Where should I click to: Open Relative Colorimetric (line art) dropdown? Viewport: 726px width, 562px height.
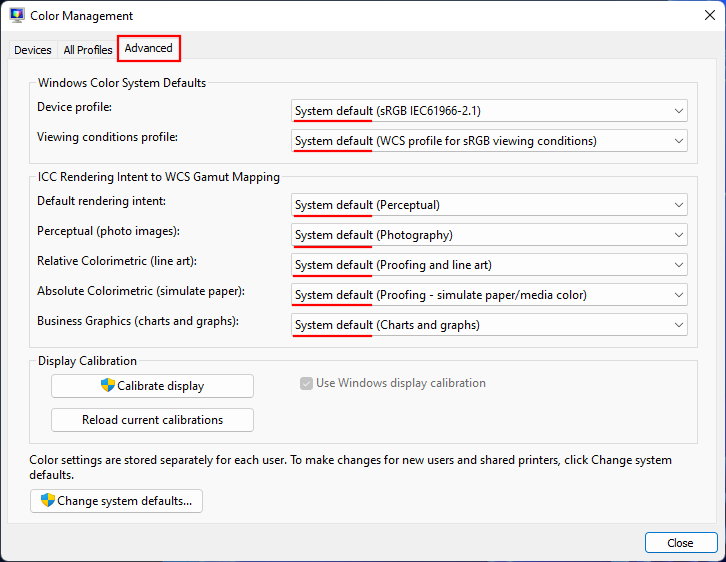point(489,265)
